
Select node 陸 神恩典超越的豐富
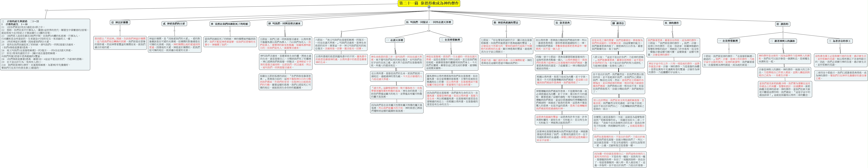pyautogui.click(x=506, y=23)
